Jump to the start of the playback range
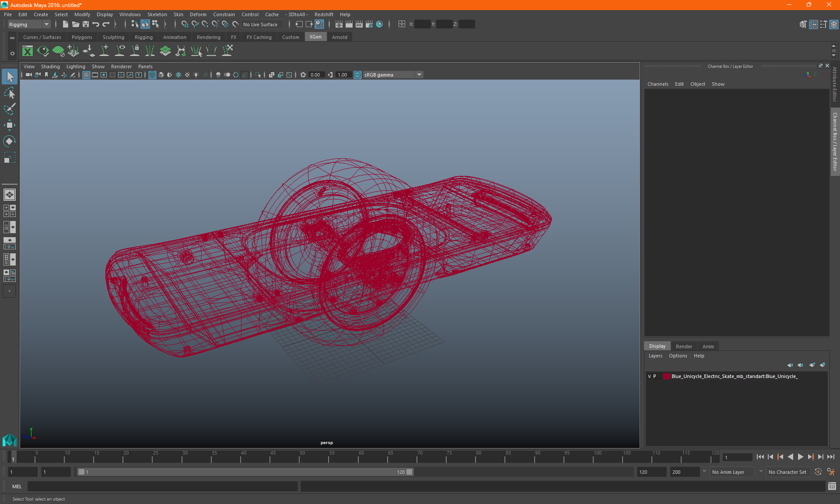 pyautogui.click(x=760, y=457)
